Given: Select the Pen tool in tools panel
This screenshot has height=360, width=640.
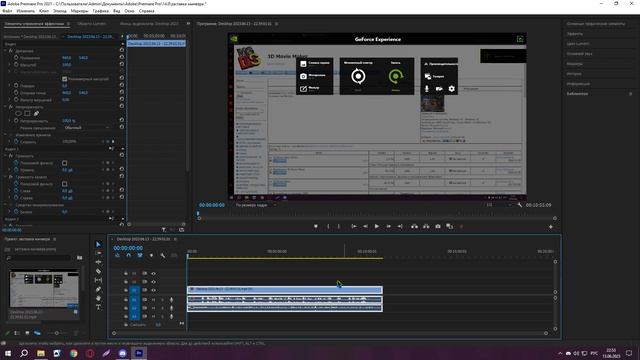Looking at the screenshot, I should 98,289.
